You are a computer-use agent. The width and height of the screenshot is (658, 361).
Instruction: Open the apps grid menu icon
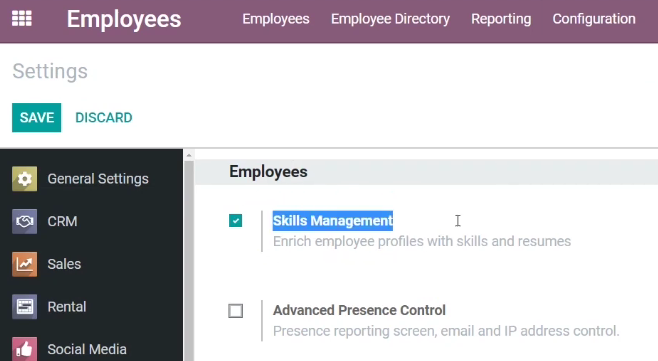click(x=22, y=18)
